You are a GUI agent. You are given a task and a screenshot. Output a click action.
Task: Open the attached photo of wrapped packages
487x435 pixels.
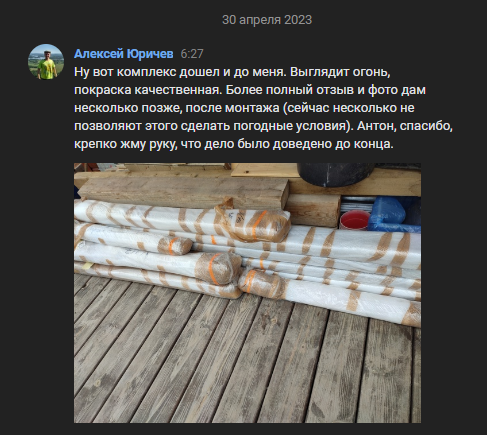pos(247,293)
